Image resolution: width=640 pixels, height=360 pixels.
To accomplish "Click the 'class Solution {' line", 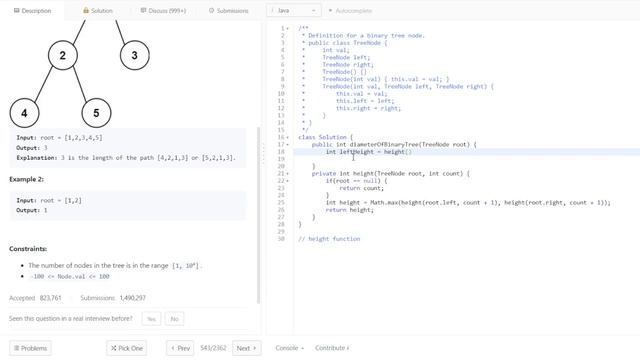I will (x=325, y=138).
